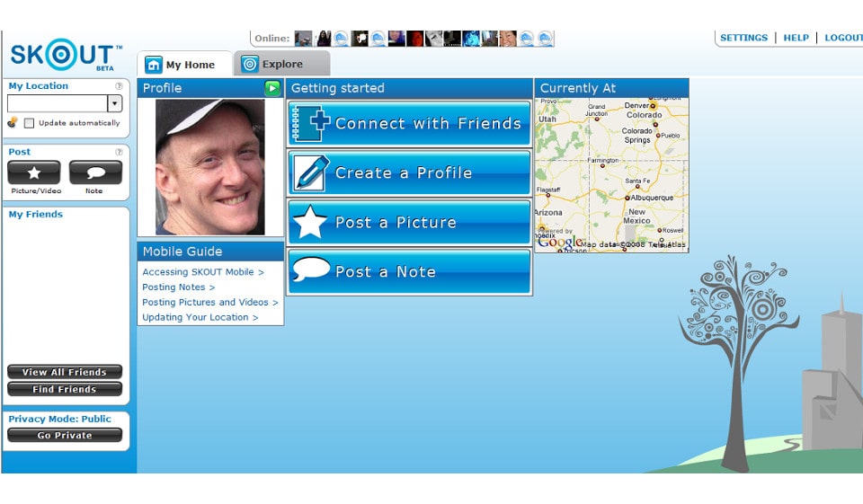The width and height of the screenshot is (863, 504).
Task: Click the Currently At map
Action: pyautogui.click(x=611, y=174)
